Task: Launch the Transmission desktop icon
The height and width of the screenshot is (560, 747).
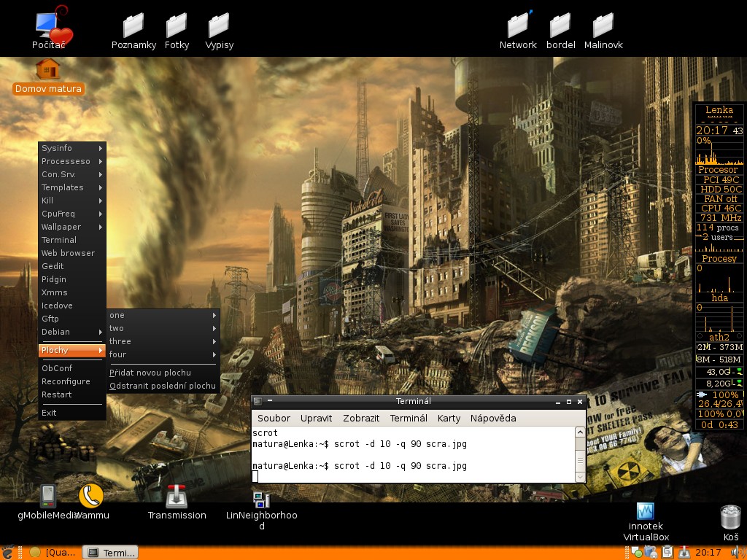Action: [177, 502]
